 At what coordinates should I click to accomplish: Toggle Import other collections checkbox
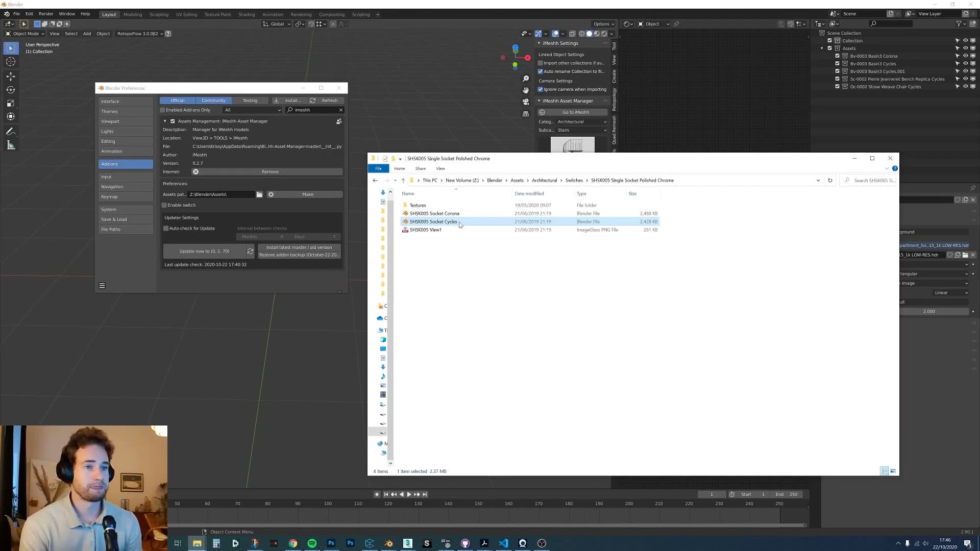(x=541, y=63)
